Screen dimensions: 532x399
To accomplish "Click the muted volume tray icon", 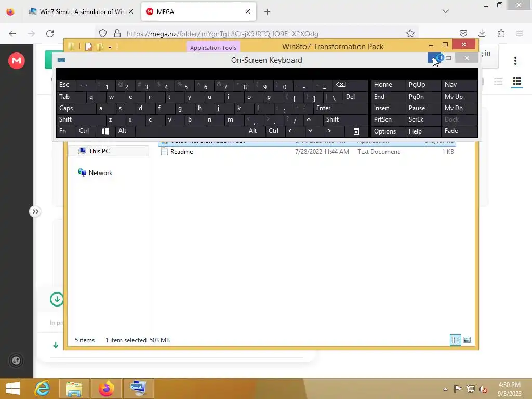I will pyautogui.click(x=483, y=389).
